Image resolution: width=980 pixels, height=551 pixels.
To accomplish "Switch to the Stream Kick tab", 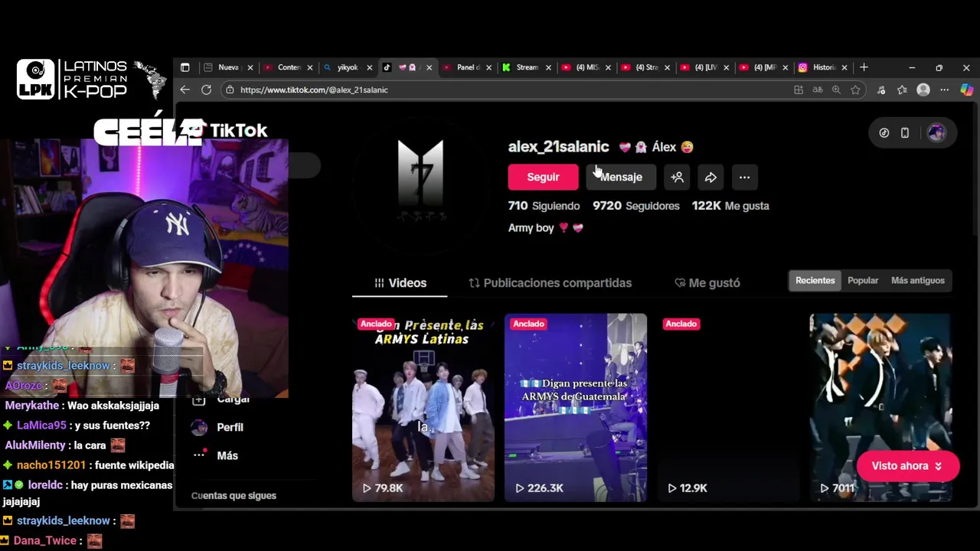I will point(527,67).
